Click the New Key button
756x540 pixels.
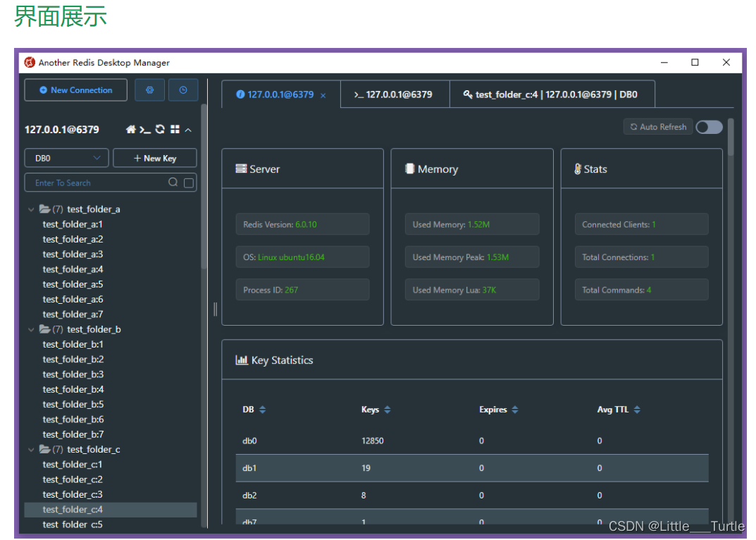[x=155, y=158]
